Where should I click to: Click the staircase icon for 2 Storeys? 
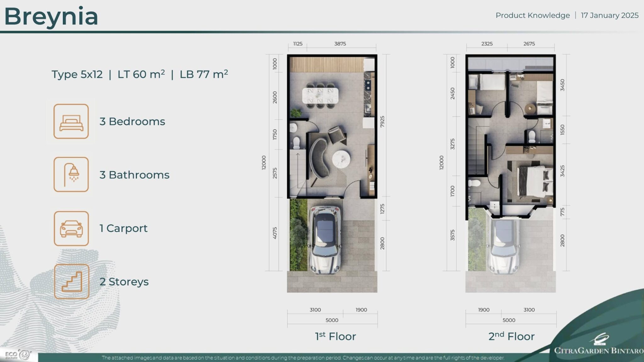[x=71, y=282]
